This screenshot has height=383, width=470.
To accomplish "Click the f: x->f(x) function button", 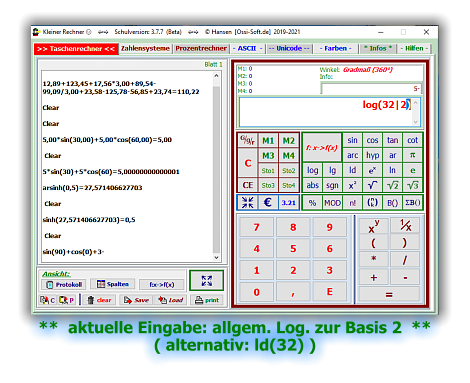I will (322, 148).
